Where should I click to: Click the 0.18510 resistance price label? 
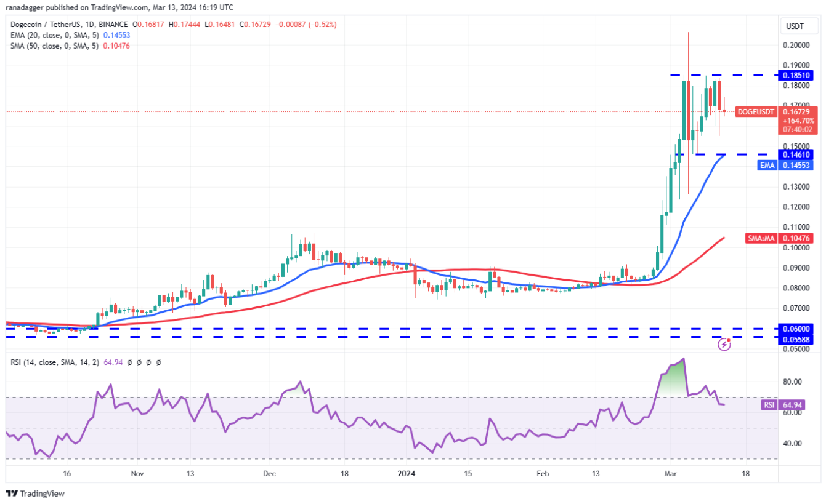click(796, 75)
